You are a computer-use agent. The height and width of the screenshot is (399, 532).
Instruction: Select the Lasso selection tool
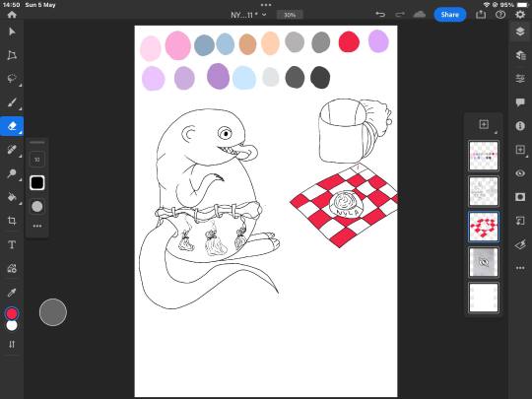coord(12,79)
